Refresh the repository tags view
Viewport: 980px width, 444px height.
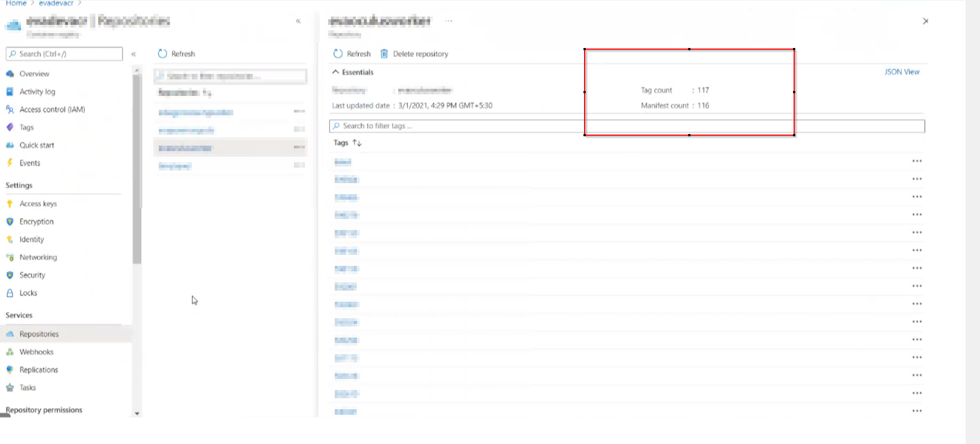[x=352, y=54]
